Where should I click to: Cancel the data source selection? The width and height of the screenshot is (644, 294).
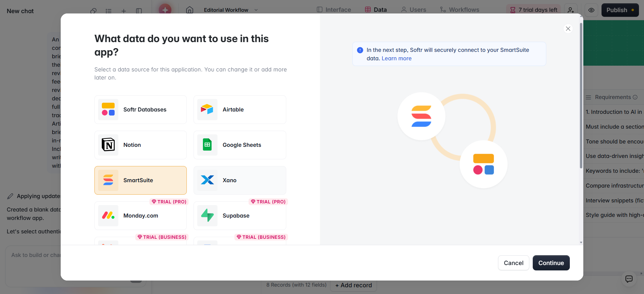(514, 263)
